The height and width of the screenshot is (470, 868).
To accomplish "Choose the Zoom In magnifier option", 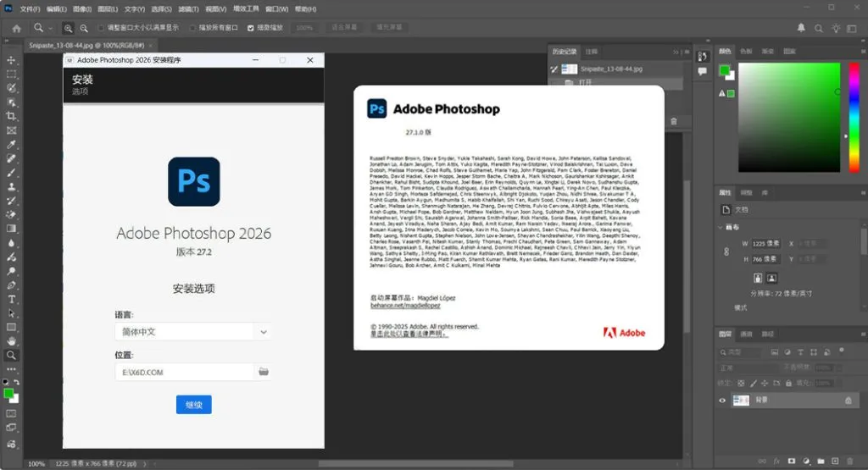I will pyautogui.click(x=68, y=28).
